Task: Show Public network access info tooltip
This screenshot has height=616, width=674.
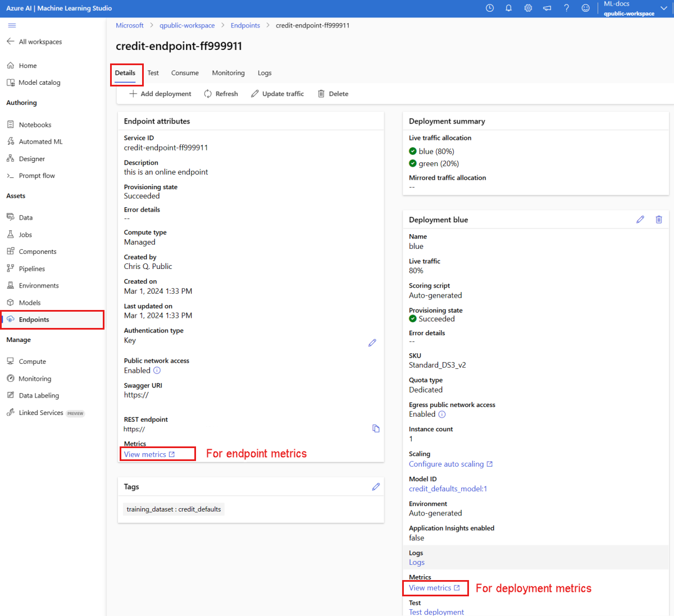Action: (157, 371)
